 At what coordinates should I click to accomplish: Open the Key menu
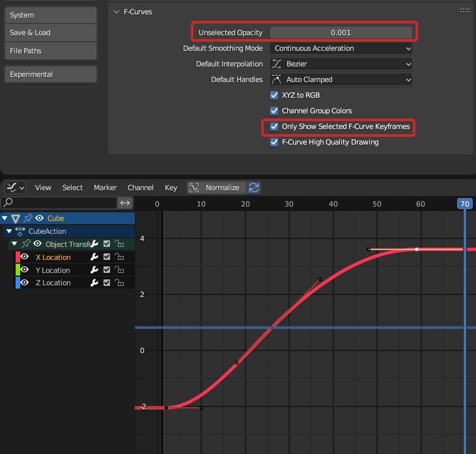(x=171, y=188)
